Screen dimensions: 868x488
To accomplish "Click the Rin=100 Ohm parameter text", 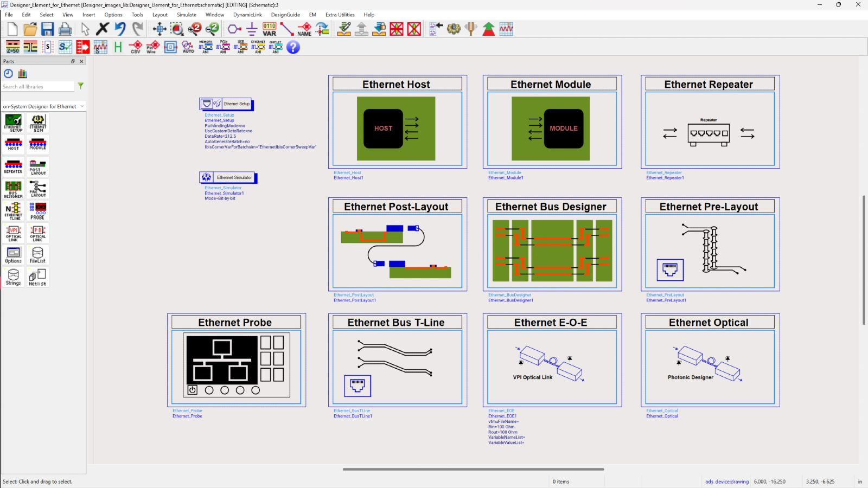I will coord(501,427).
